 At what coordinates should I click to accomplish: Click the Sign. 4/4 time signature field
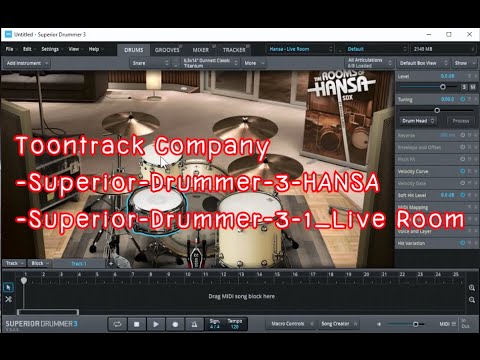point(215,324)
